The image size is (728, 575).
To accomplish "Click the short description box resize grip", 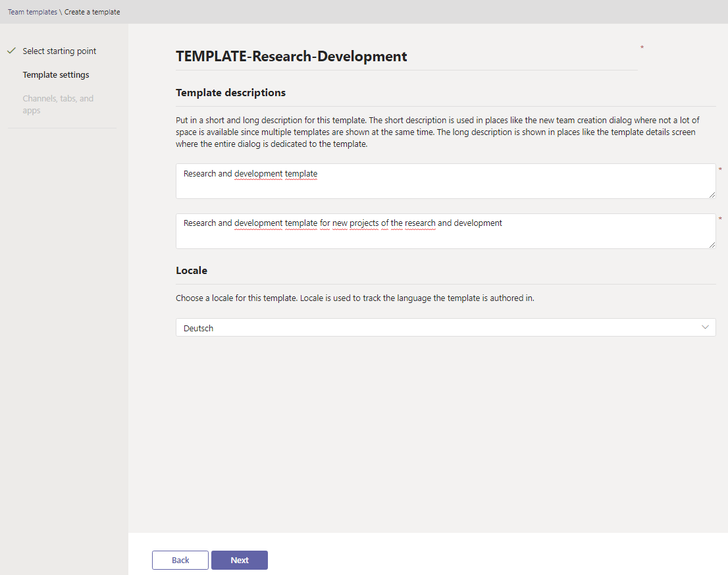I will pyautogui.click(x=712, y=194).
